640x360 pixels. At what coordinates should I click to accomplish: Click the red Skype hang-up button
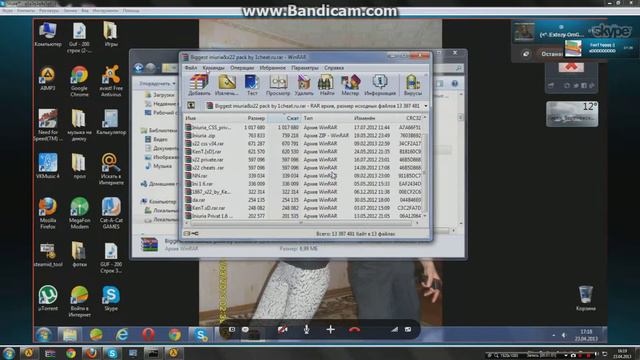(354, 329)
